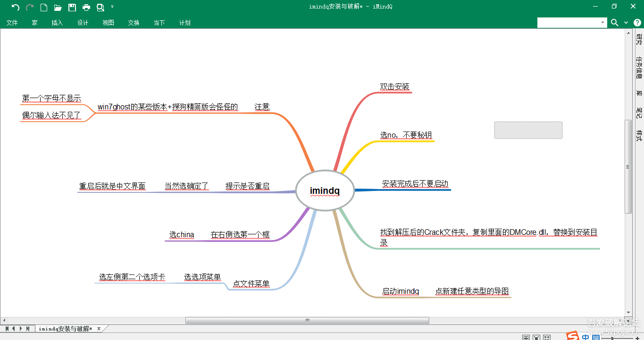Click the vertical scrollbar thumb
The image size is (644, 340).
(x=628, y=166)
